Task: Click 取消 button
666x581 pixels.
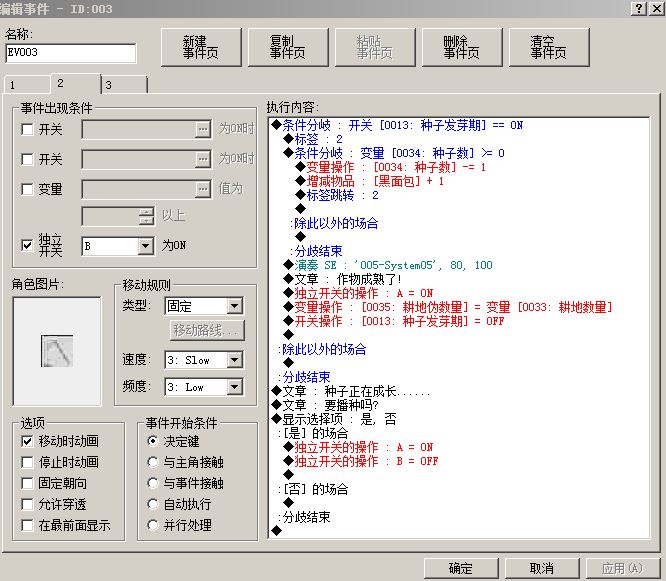Action: pos(542,568)
